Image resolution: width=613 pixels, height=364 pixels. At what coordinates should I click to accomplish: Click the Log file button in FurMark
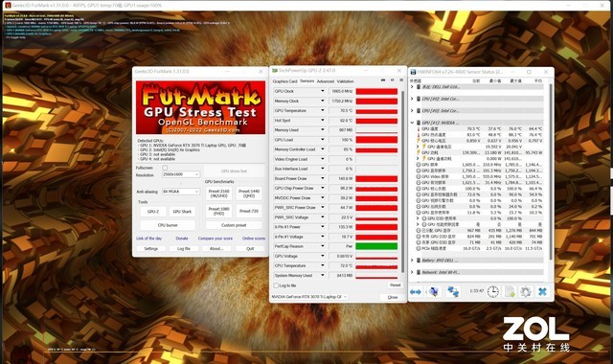pos(184,249)
